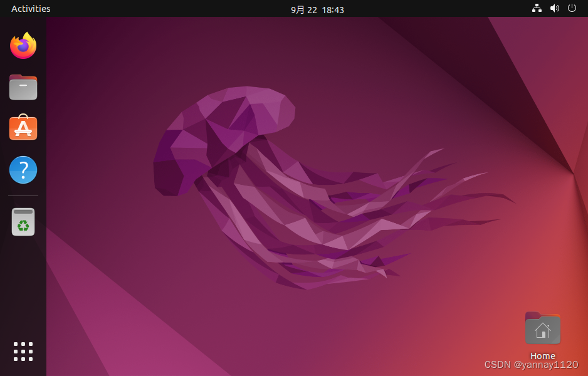Image resolution: width=588 pixels, height=376 pixels.
Task: Open the Trash in the dock
Action: point(23,222)
